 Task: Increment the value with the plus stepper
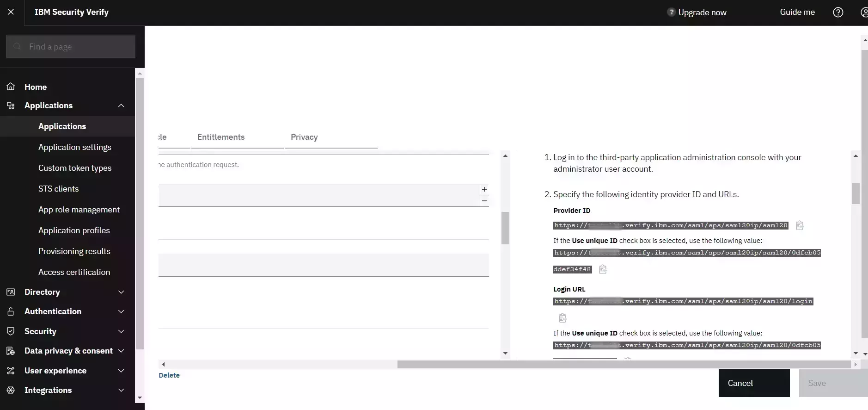click(484, 189)
